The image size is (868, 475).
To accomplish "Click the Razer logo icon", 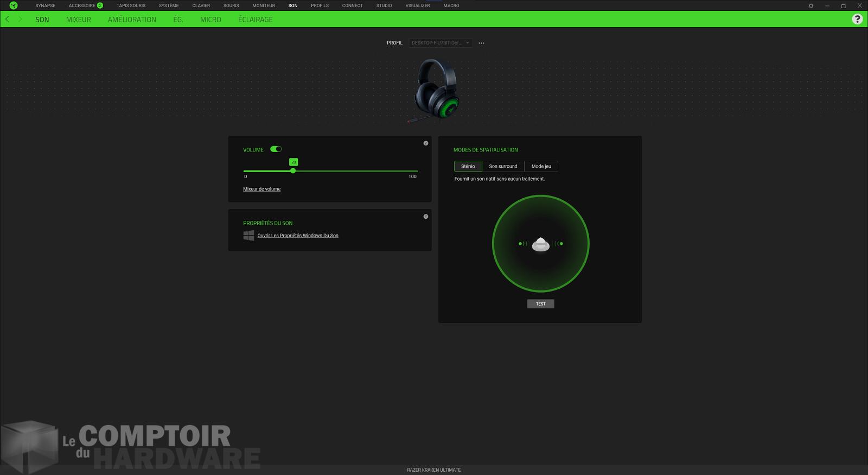I will tap(14, 5).
